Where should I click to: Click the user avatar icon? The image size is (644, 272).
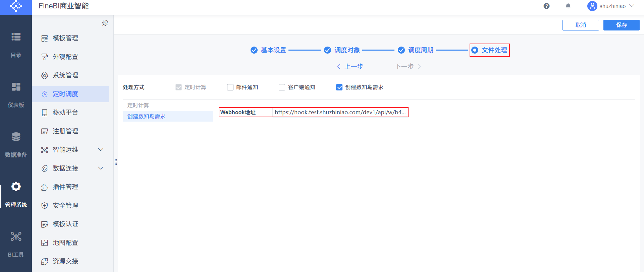[x=592, y=6]
